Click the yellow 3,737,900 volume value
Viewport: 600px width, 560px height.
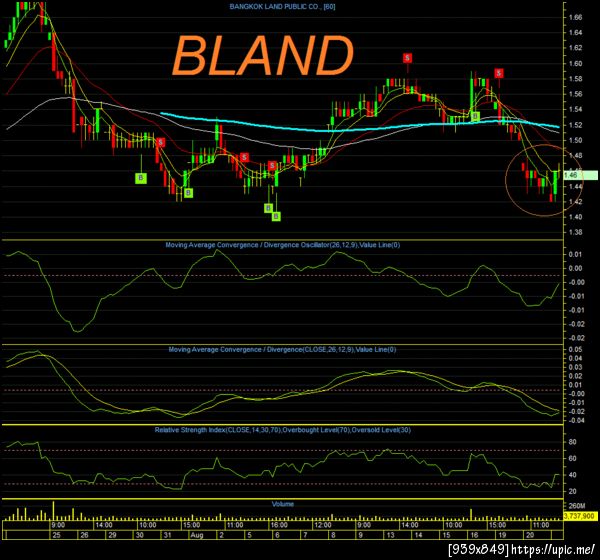pos(579,516)
